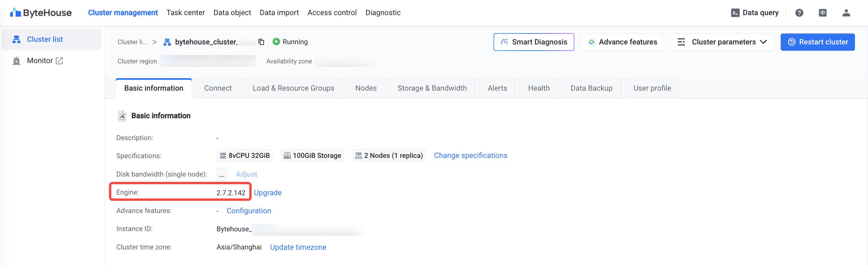Open Smart Diagnosis
Screen dimensions: 868x266
pyautogui.click(x=533, y=42)
